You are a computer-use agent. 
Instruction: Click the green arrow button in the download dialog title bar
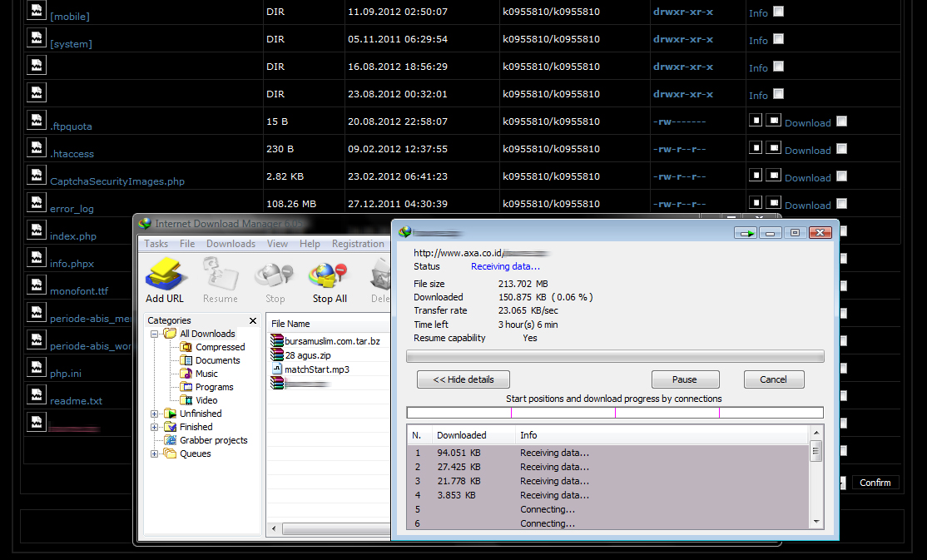pos(746,233)
